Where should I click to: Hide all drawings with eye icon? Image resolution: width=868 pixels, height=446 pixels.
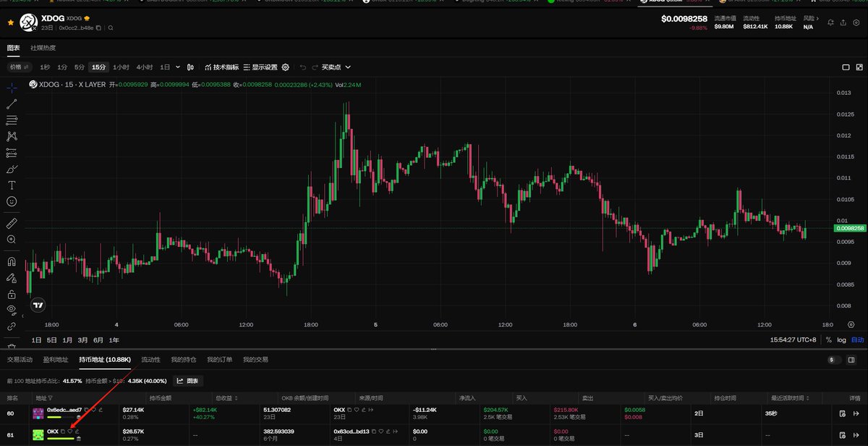click(x=12, y=310)
